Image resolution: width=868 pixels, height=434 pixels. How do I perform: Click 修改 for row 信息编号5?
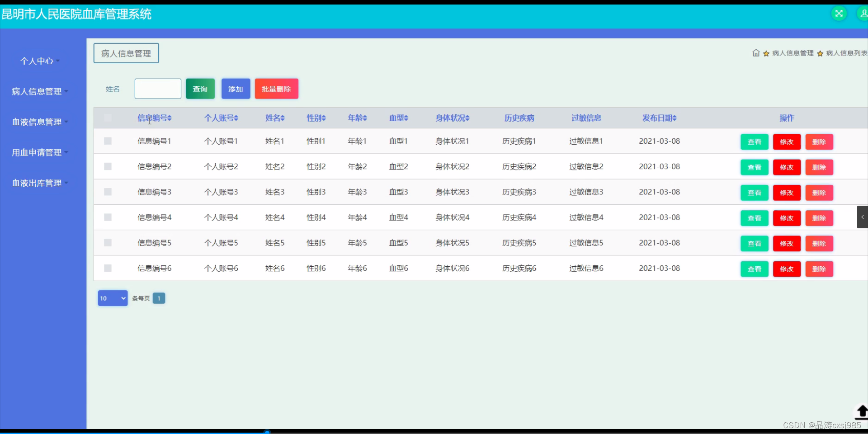[787, 244]
